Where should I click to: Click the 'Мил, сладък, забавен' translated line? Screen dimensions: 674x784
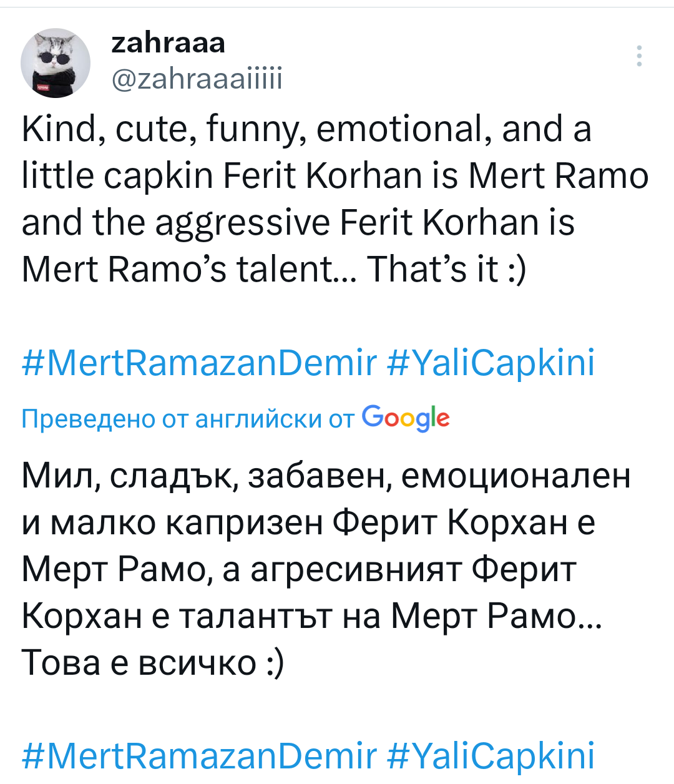tap(326, 476)
